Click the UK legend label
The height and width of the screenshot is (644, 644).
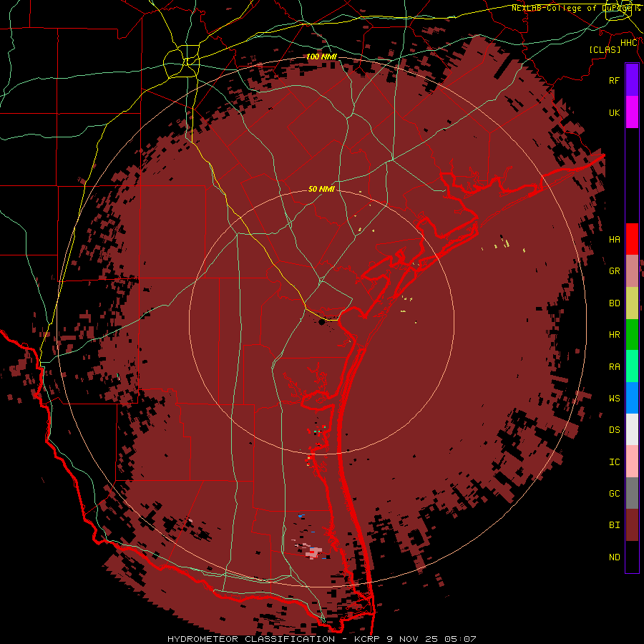click(x=614, y=112)
